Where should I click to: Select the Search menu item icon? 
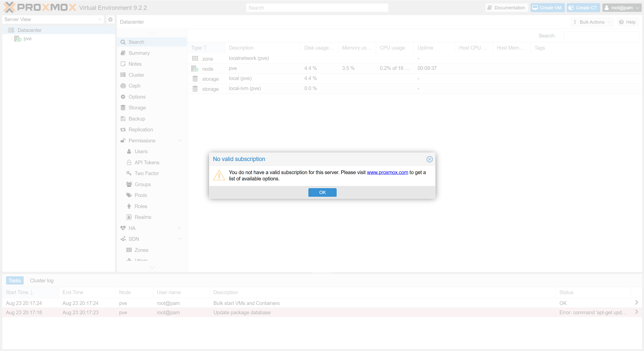(x=123, y=42)
